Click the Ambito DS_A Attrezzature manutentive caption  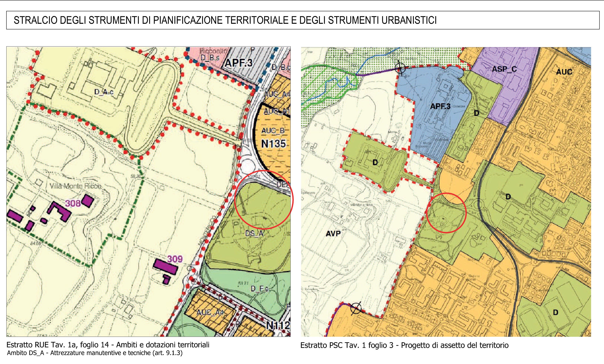[x=95, y=353]
